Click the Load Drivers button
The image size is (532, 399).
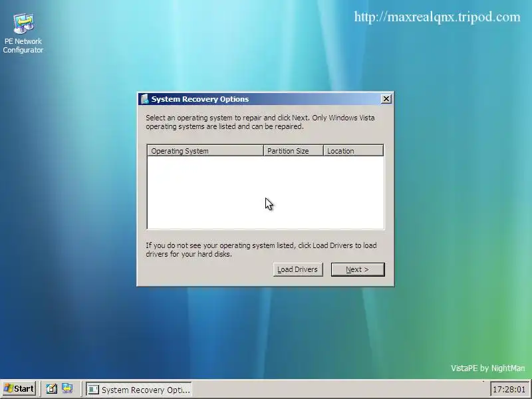(298, 269)
